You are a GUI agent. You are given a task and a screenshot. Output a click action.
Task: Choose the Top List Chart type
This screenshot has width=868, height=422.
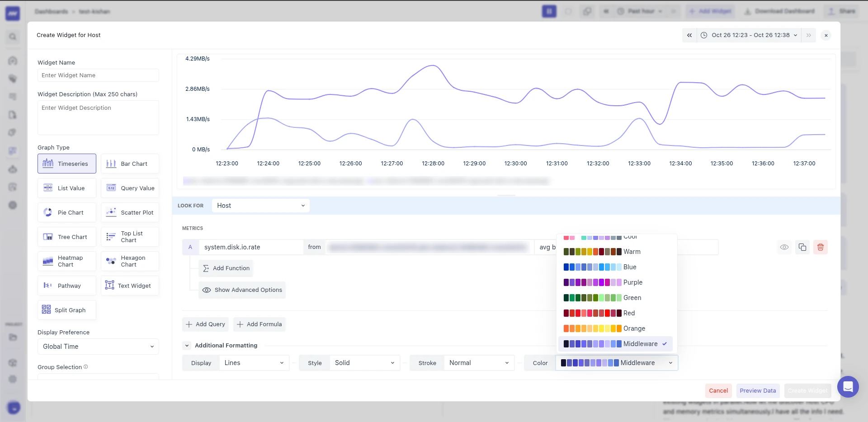(130, 237)
